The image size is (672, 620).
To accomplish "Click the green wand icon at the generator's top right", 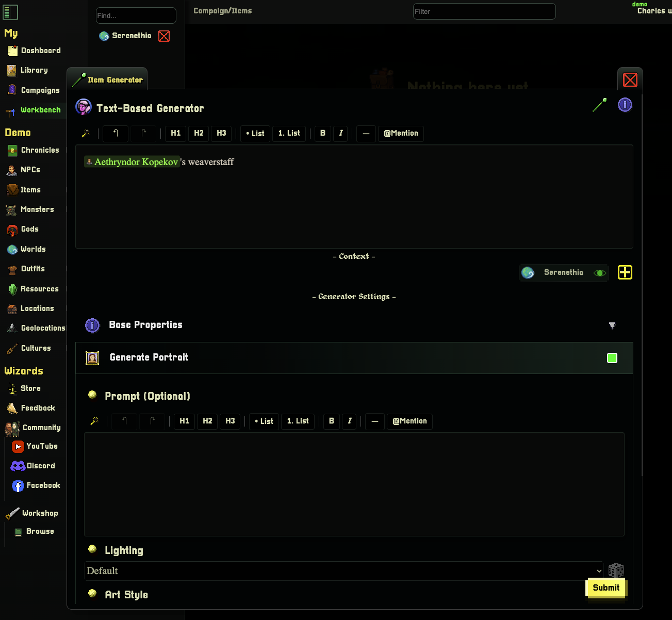I will coord(599,105).
